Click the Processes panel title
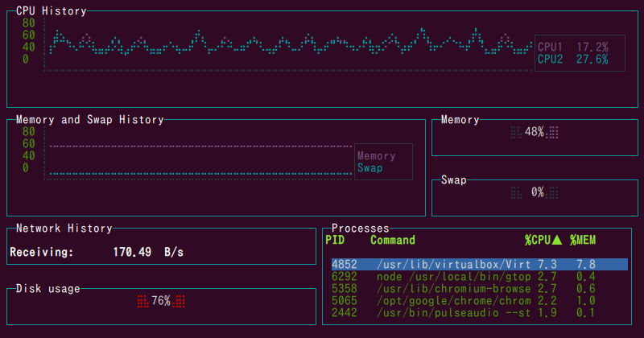This screenshot has height=338, width=644. [x=361, y=229]
